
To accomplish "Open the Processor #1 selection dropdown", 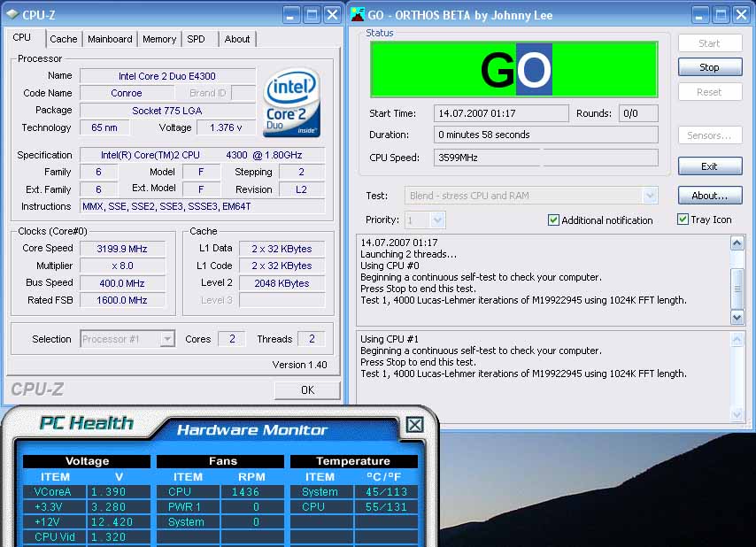I will 167,339.
